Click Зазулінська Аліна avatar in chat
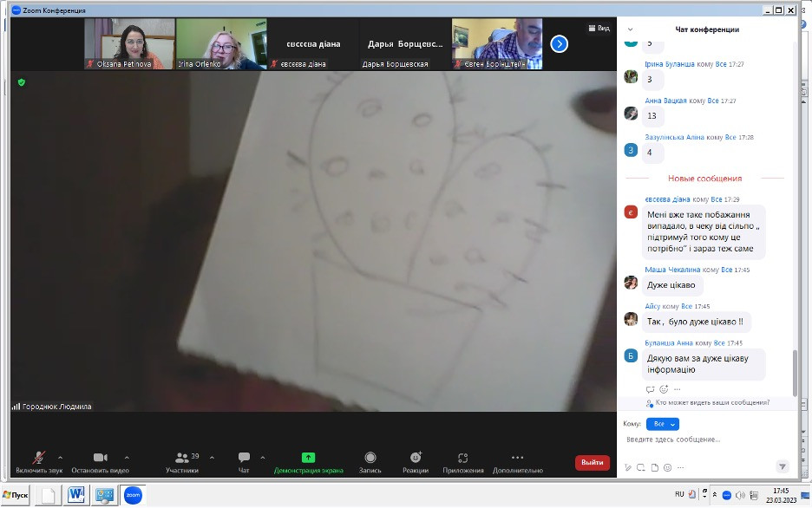Screen dimensions: 812x508 tap(631, 150)
